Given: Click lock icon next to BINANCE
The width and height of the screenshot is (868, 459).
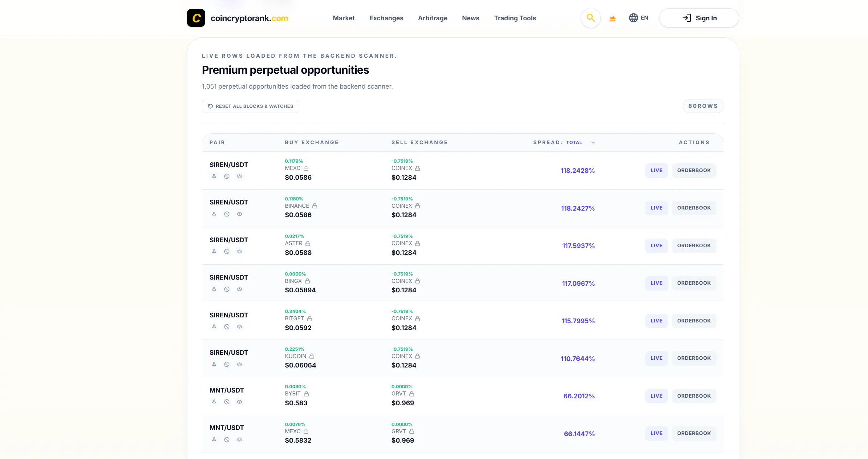Looking at the screenshot, I should click(x=315, y=206).
